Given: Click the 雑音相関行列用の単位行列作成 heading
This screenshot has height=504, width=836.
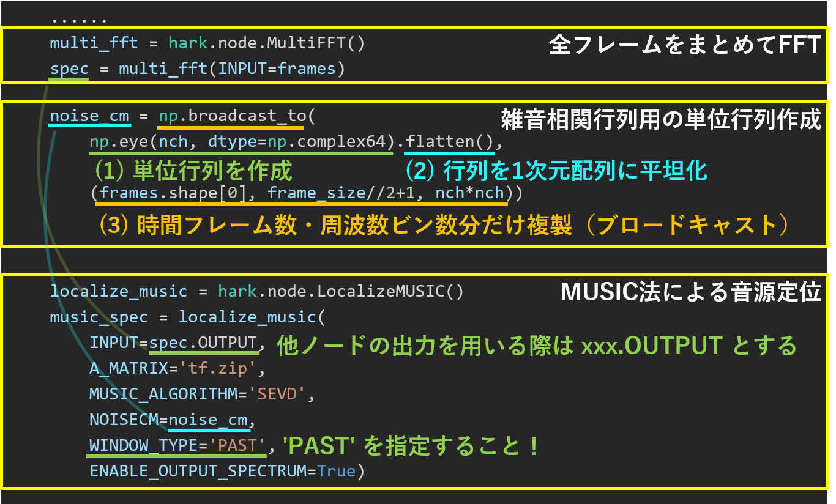Looking at the screenshot, I should 660,119.
